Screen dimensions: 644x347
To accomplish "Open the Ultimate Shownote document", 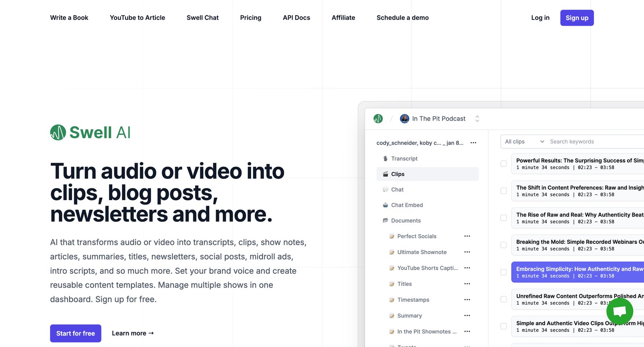I will tap(422, 252).
